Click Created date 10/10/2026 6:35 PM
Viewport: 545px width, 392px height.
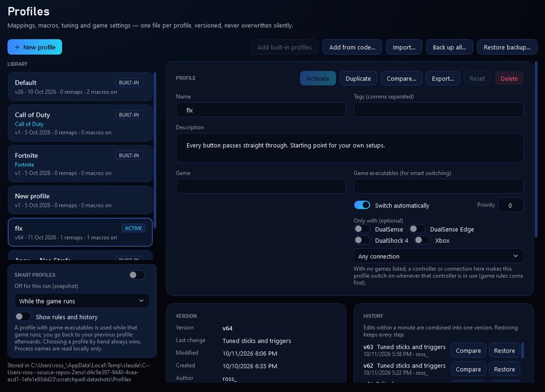[250, 366]
